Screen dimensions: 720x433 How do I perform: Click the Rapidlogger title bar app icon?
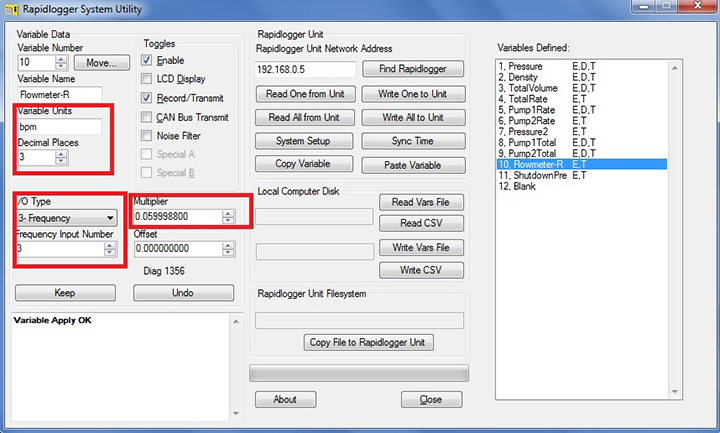pos(11,9)
